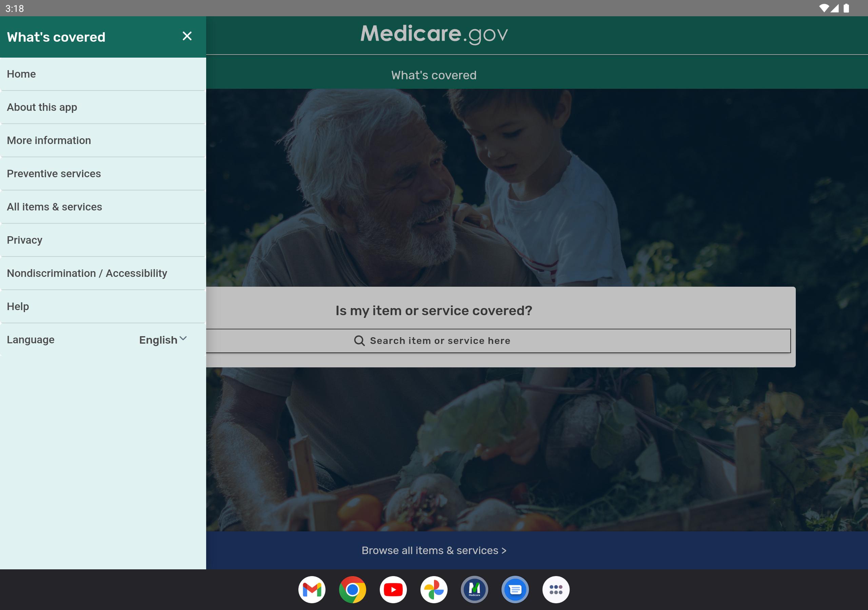Go to Preventive services
This screenshot has width=868, height=610.
click(x=103, y=174)
